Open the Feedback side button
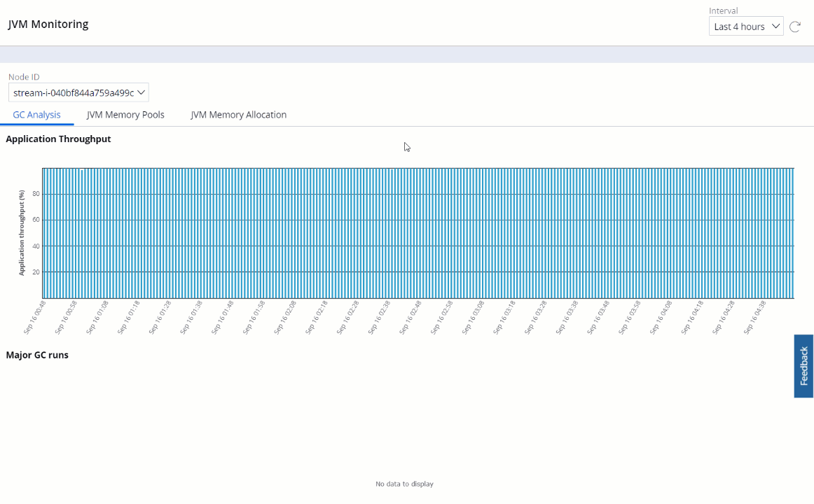The image size is (814, 504). pyautogui.click(x=803, y=366)
